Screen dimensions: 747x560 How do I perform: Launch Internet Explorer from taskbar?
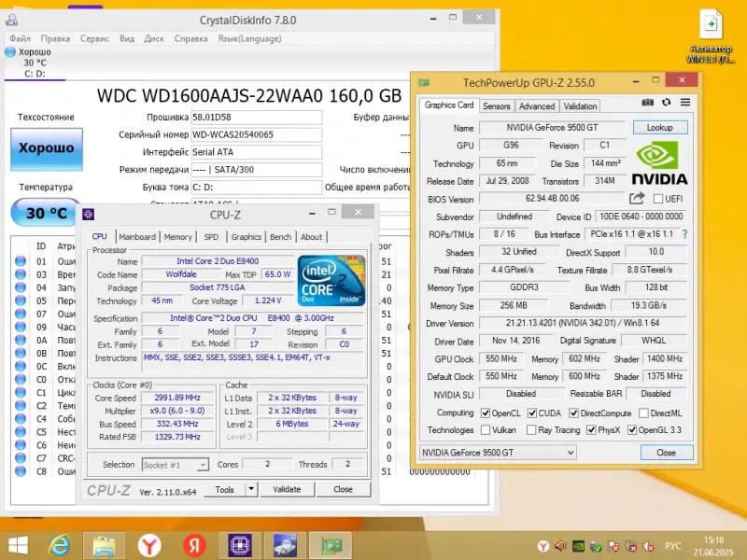60,546
